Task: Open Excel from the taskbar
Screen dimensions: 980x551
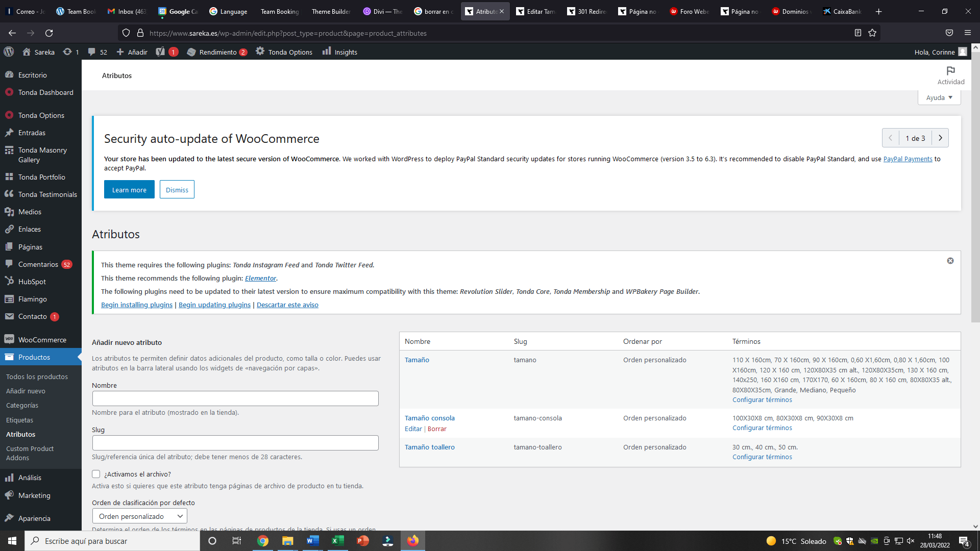Action: pos(337,541)
